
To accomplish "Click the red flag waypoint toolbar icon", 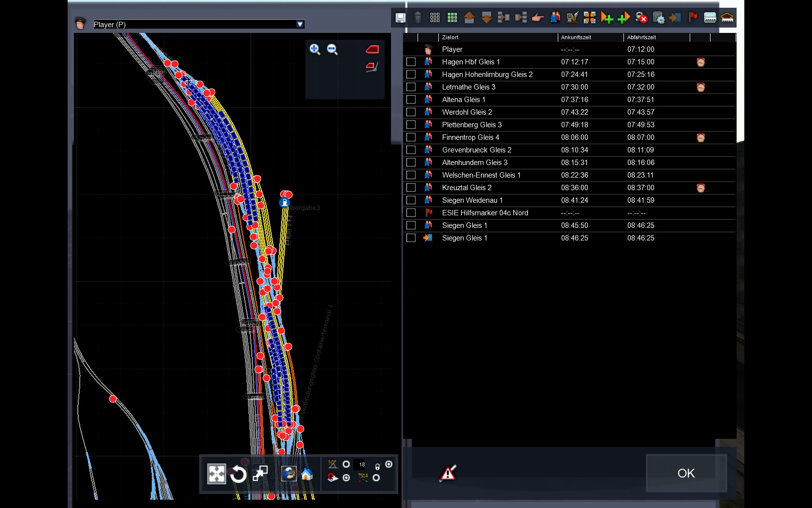I will coord(693,18).
